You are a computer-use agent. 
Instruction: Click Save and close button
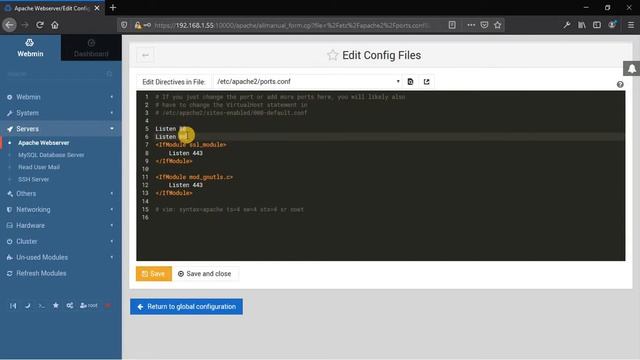(x=204, y=274)
